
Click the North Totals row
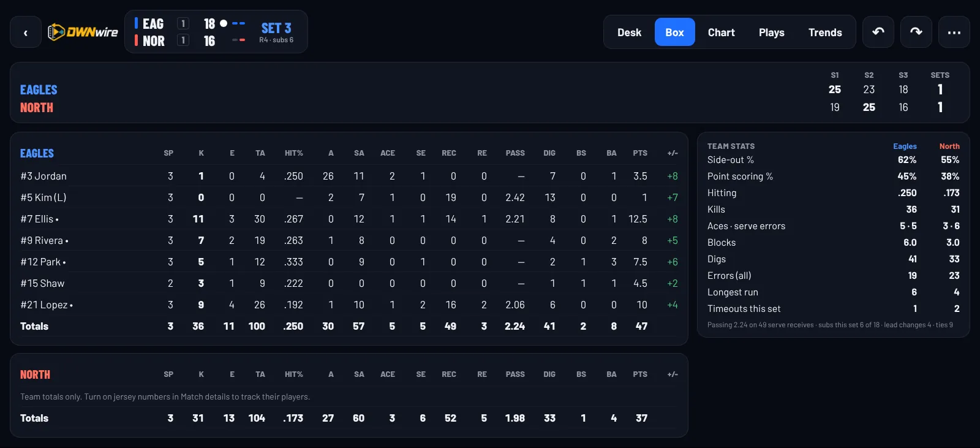pos(349,418)
